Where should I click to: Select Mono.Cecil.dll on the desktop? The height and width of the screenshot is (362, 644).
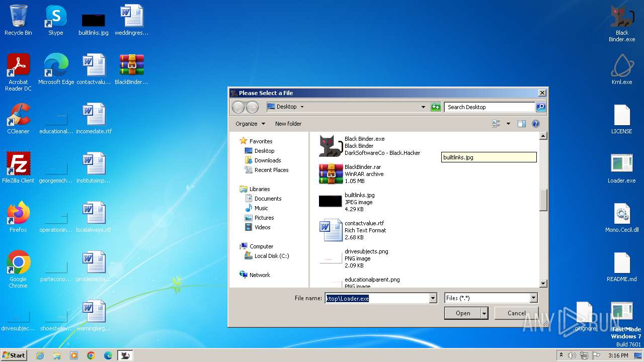click(622, 217)
